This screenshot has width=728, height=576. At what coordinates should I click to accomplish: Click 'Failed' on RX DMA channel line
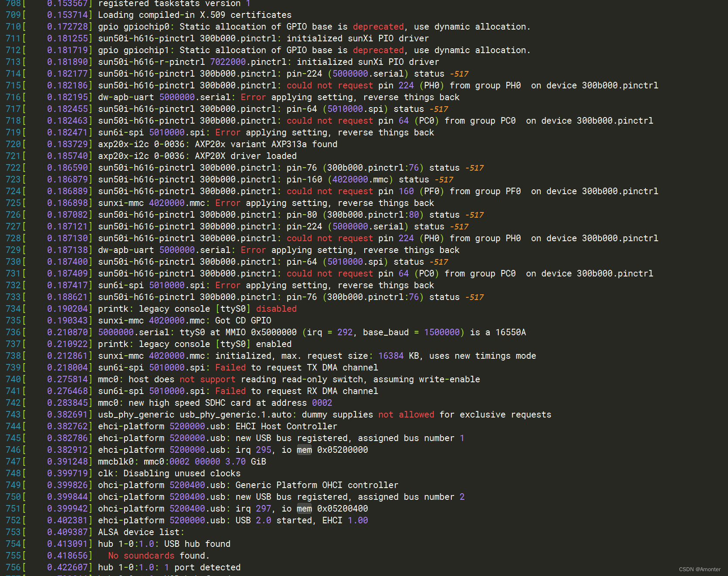[x=230, y=391]
